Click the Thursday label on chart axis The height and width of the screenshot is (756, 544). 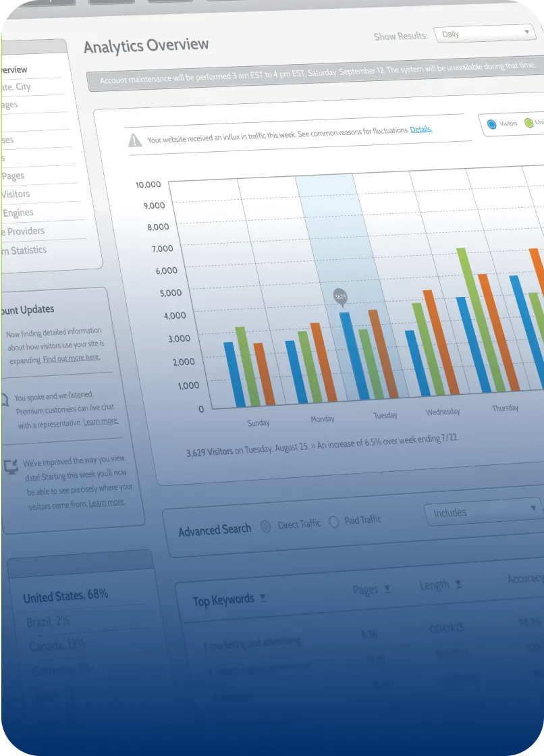point(505,408)
